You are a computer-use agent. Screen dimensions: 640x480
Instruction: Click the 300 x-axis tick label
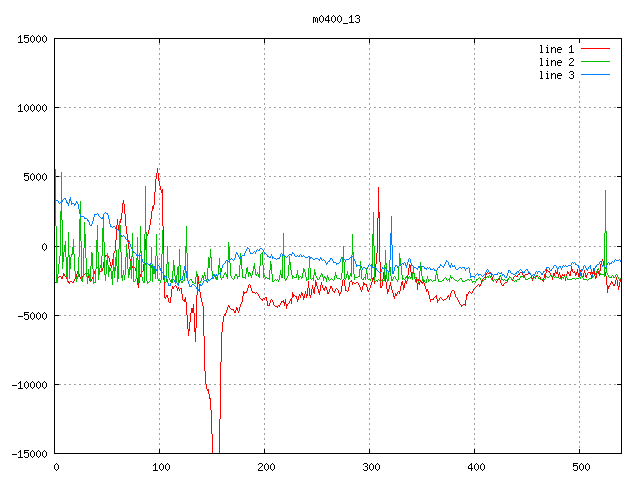point(370,467)
